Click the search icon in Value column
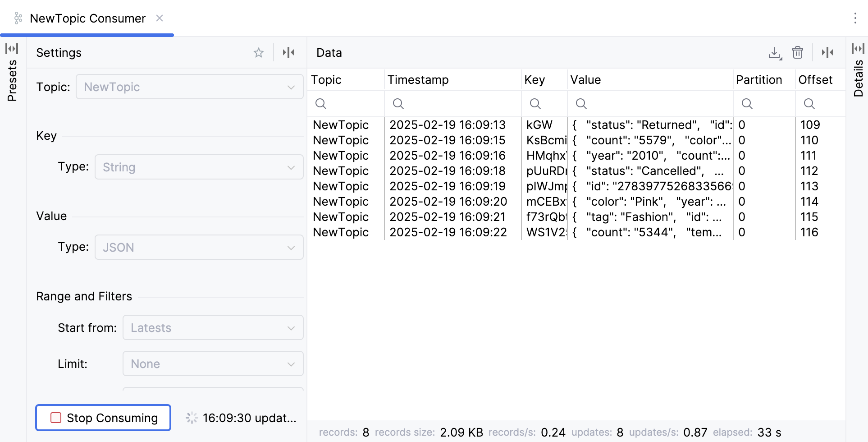 [x=580, y=104]
